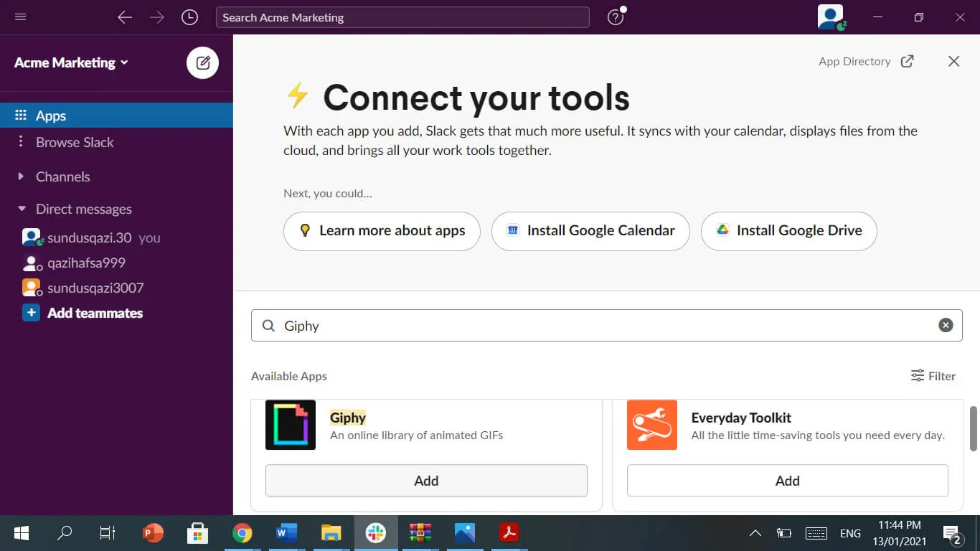This screenshot has height=551, width=980.
Task: Open Adobe Acrobat from the taskbar
Action: coord(509,533)
